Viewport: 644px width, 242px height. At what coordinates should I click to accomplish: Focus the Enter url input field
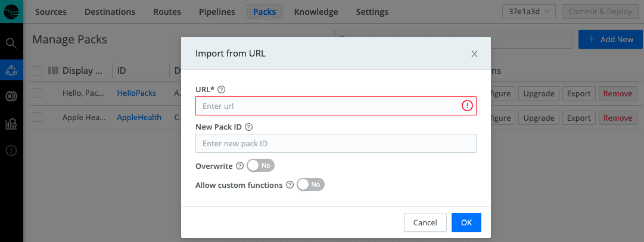[x=328, y=106]
